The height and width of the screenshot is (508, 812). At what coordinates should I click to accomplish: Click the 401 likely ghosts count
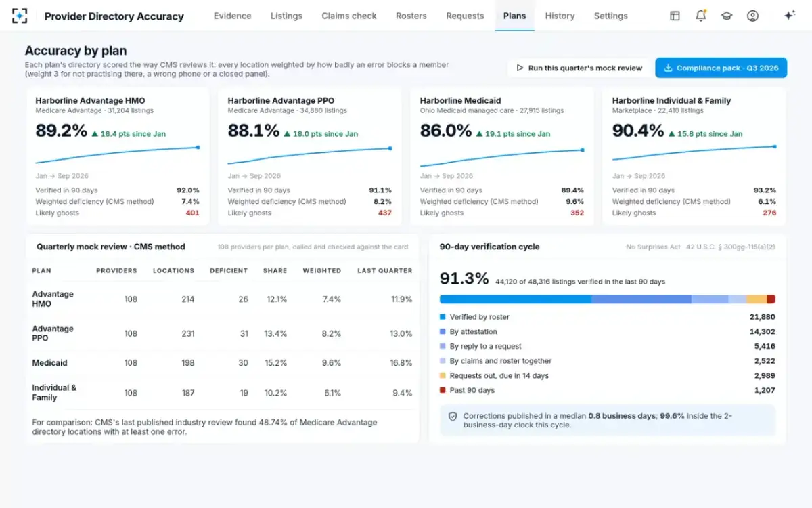193,213
